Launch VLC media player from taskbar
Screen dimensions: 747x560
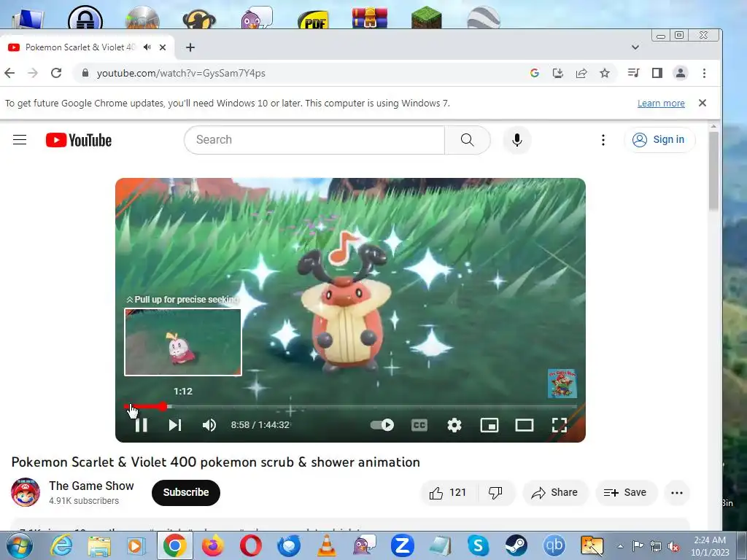tap(326, 545)
